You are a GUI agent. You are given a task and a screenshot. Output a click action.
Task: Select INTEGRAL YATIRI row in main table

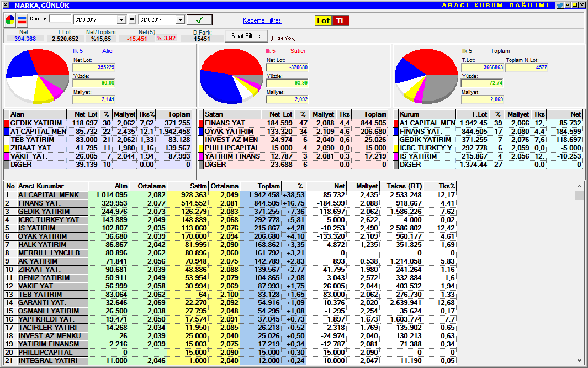point(230,360)
